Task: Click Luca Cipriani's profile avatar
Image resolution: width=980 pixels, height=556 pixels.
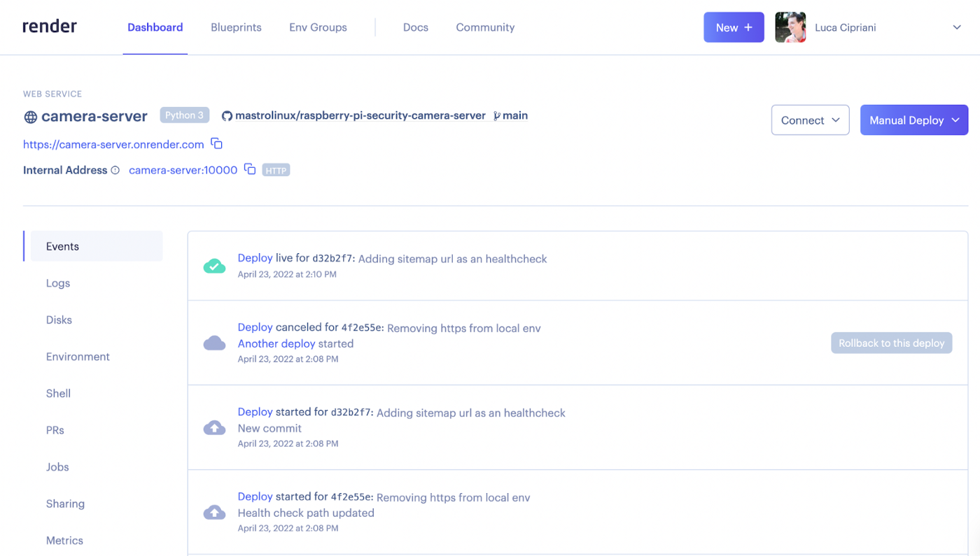Action: point(790,27)
